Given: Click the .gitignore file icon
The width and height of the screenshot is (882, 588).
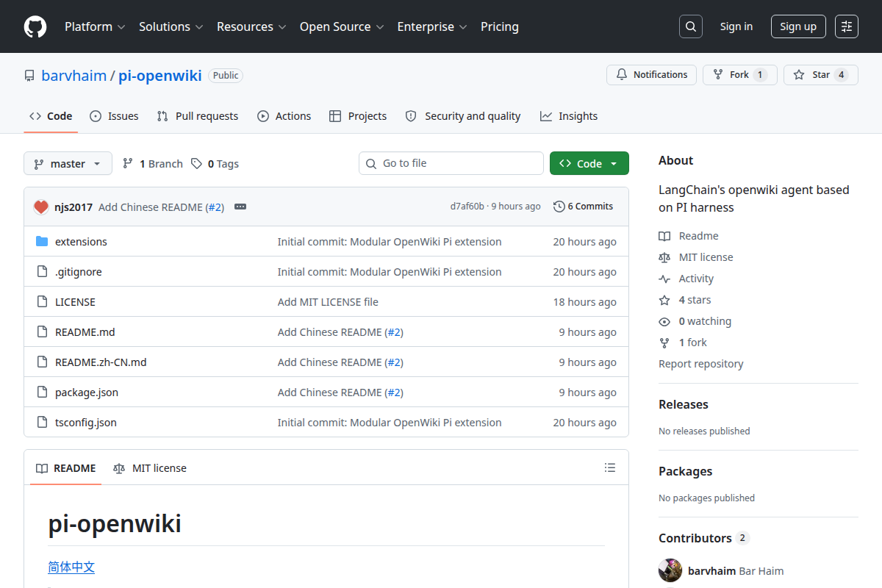Looking at the screenshot, I should pyautogui.click(x=42, y=272).
